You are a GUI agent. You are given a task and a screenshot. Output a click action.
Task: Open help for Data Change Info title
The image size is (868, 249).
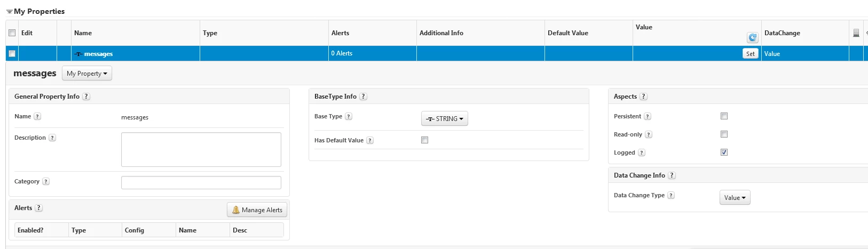pyautogui.click(x=672, y=175)
